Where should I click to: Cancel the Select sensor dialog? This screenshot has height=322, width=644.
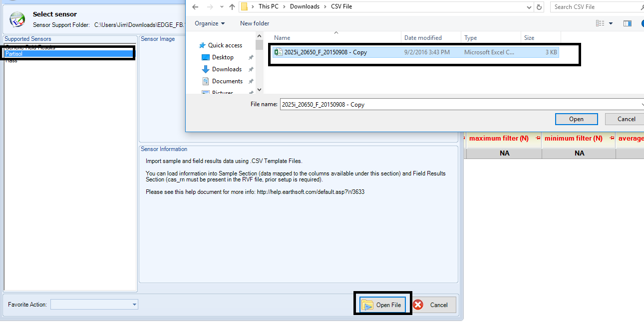click(433, 305)
